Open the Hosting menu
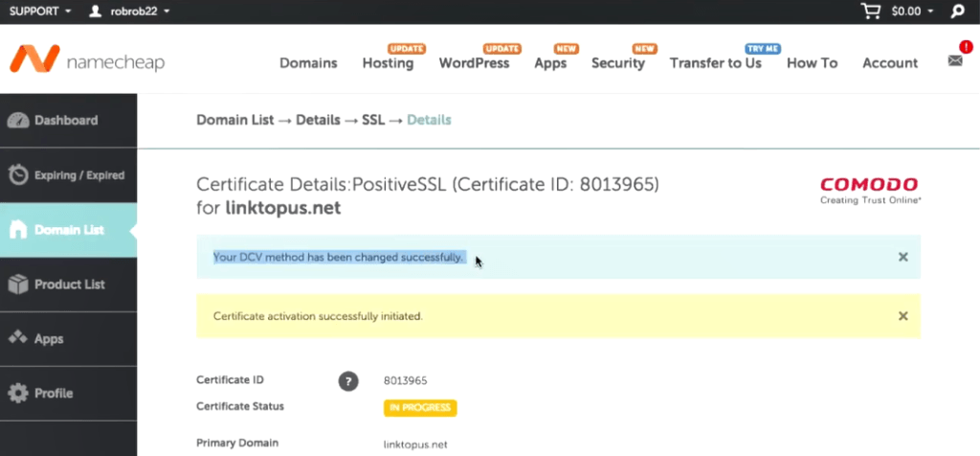Image resolution: width=980 pixels, height=456 pixels. point(388,63)
